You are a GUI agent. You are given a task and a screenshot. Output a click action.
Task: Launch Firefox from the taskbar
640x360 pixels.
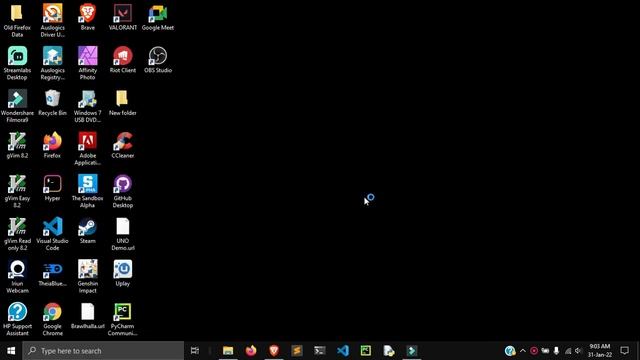pos(251,351)
